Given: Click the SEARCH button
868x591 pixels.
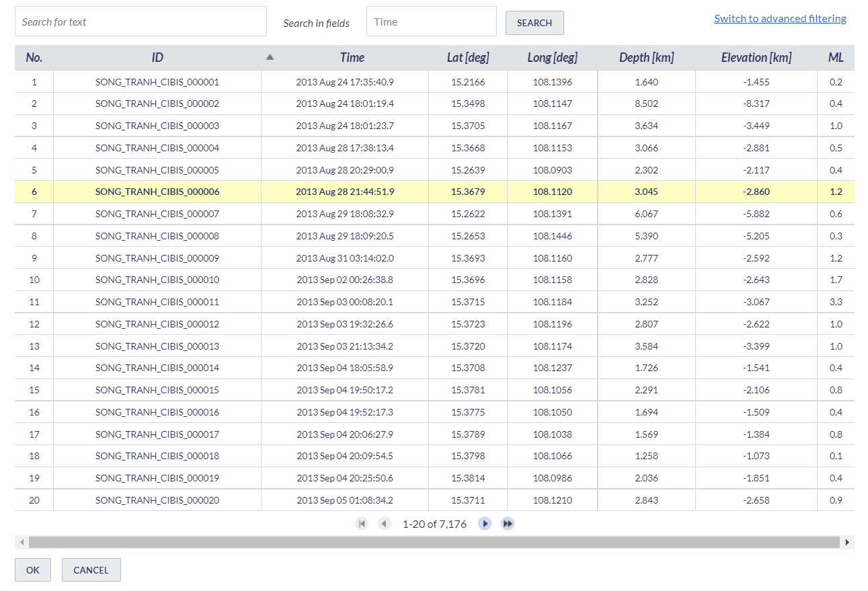Looking at the screenshot, I should click(x=535, y=23).
